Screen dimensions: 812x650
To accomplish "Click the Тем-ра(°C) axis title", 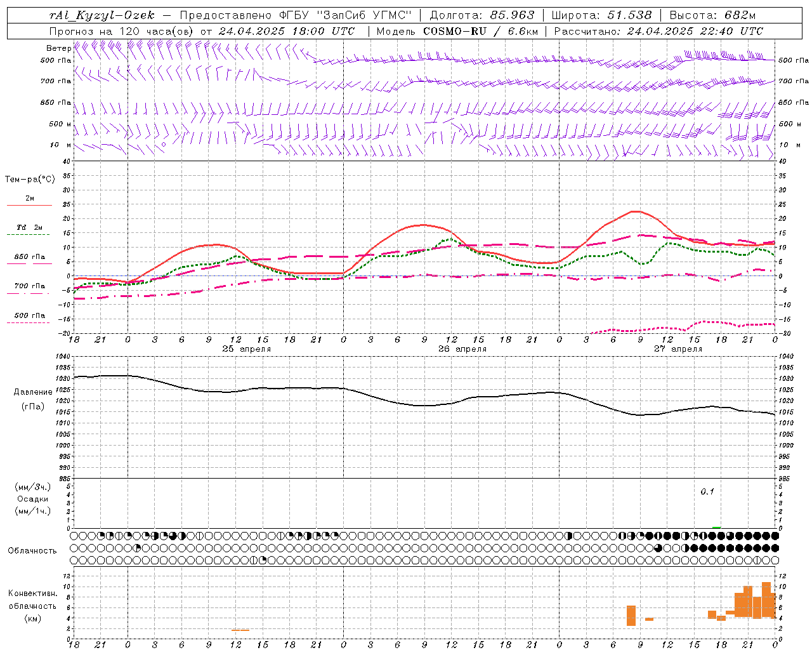I will [x=30, y=180].
